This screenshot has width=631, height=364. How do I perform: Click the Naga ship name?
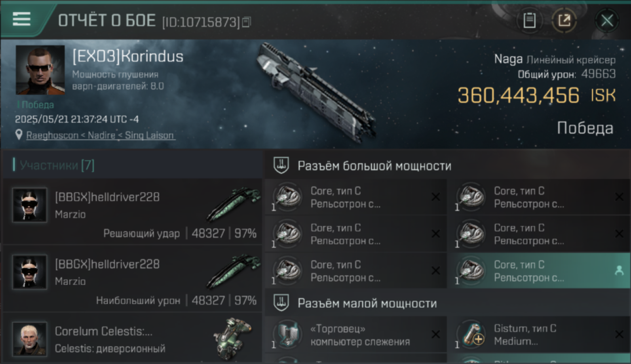[508, 59]
